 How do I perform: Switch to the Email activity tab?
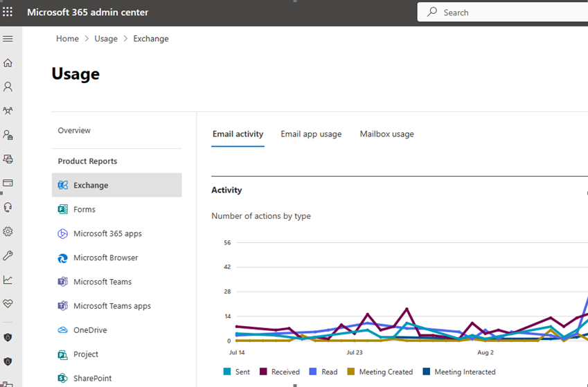click(238, 134)
